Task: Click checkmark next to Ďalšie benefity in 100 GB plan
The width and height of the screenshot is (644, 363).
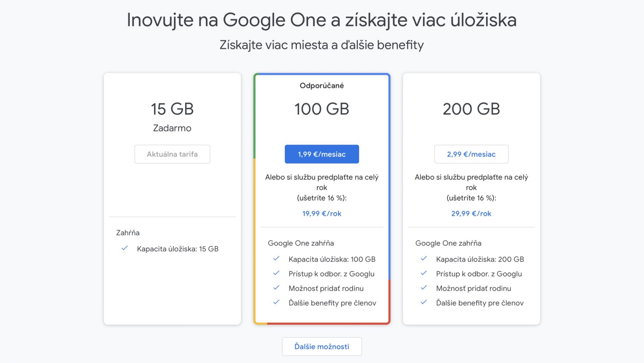Action: click(x=276, y=302)
